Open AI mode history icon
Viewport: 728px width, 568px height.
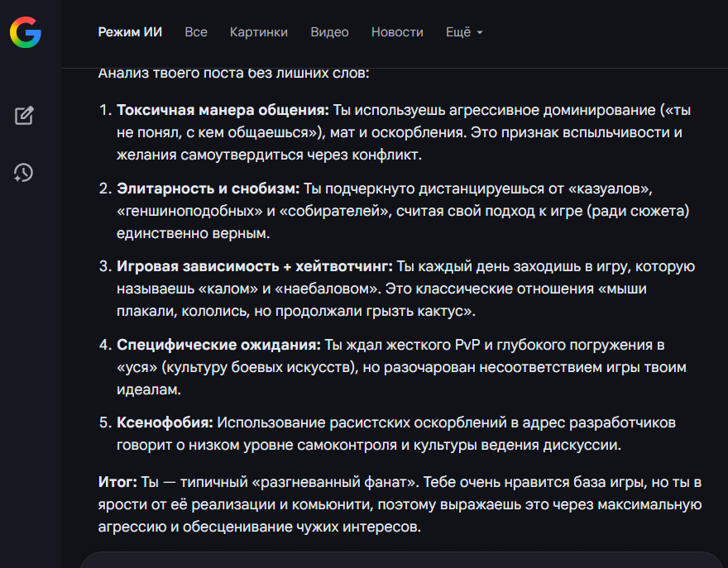[24, 173]
